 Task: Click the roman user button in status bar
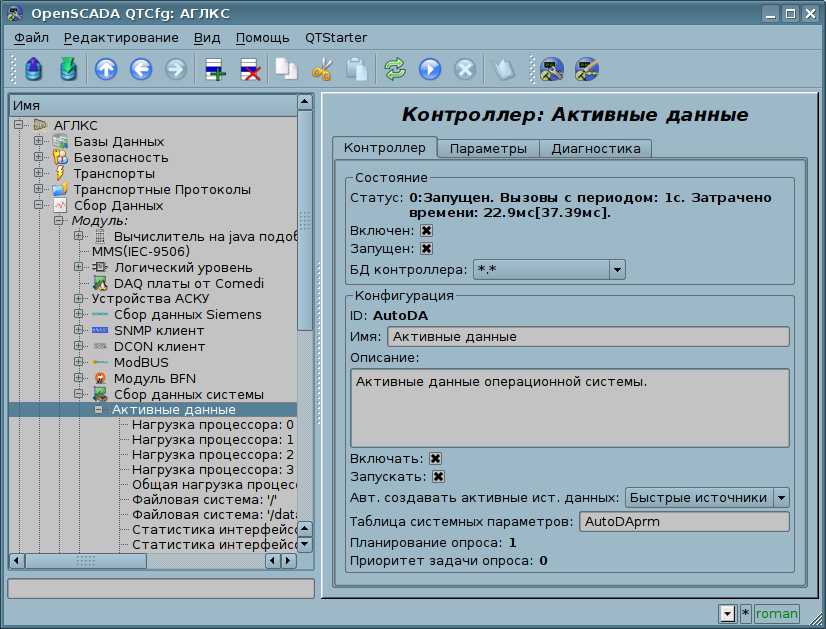tap(776, 613)
